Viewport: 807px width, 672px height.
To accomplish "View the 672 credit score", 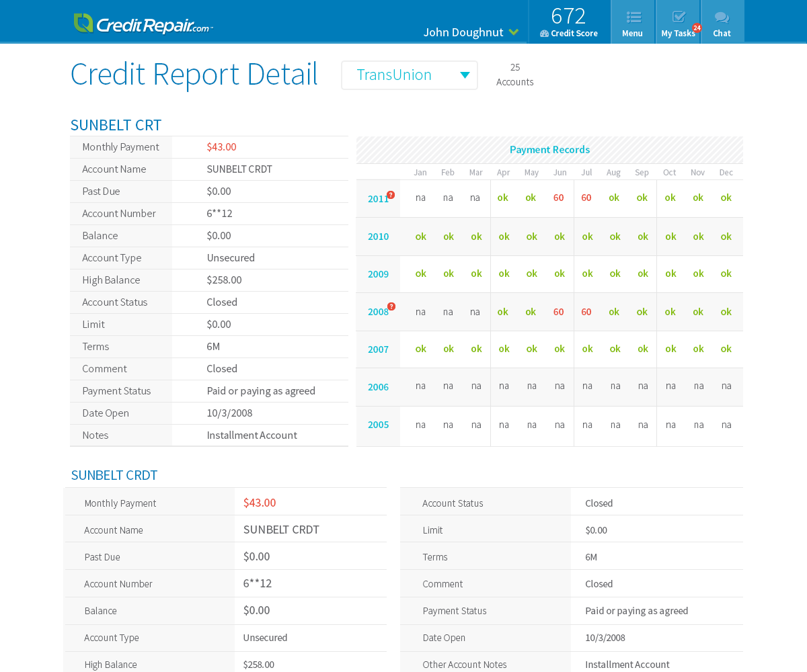I will coord(568,15).
